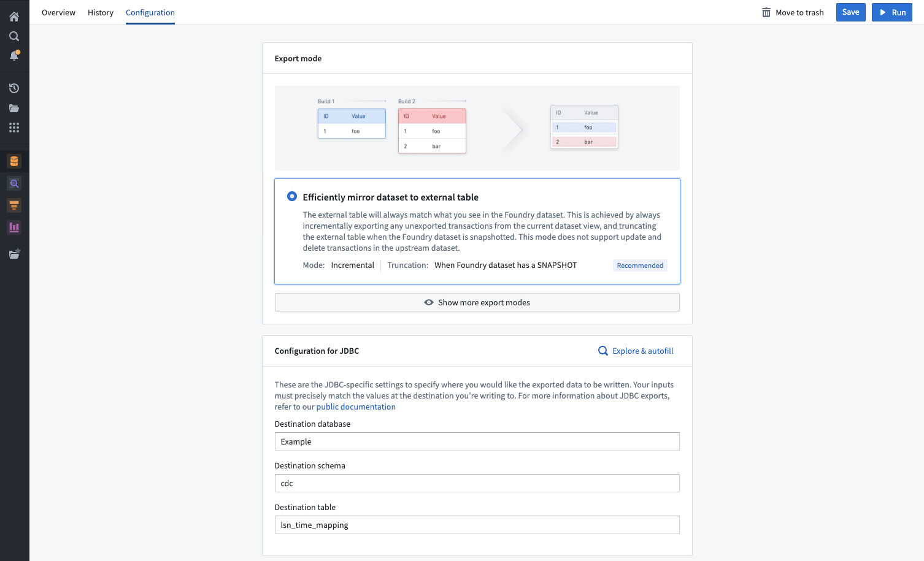Click the 'Destination table' label
924x561 pixels.
tap(305, 507)
